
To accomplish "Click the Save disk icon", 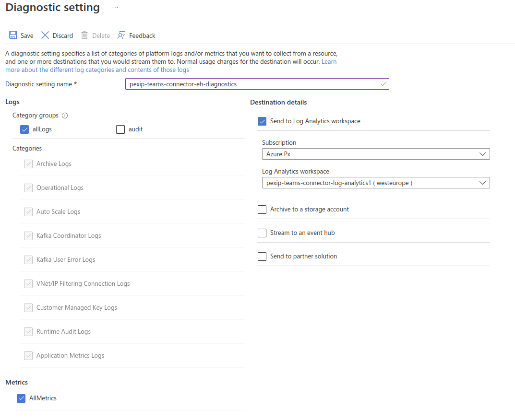I will point(13,35).
